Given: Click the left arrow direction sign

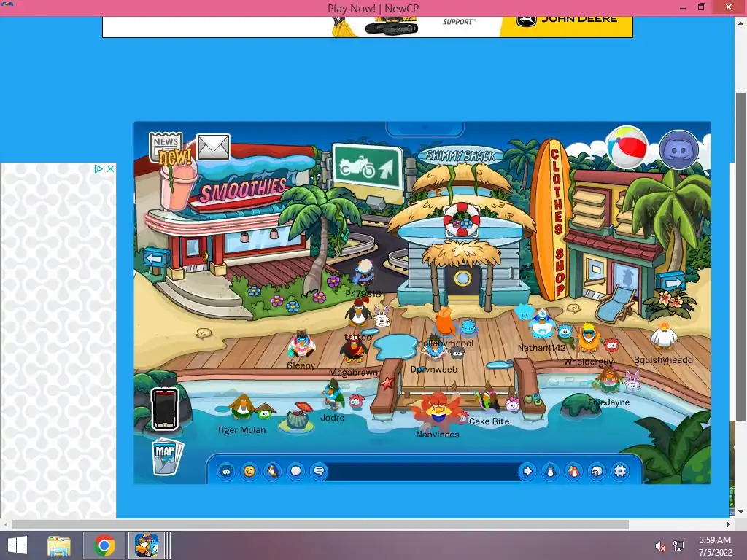Looking at the screenshot, I should (155, 259).
